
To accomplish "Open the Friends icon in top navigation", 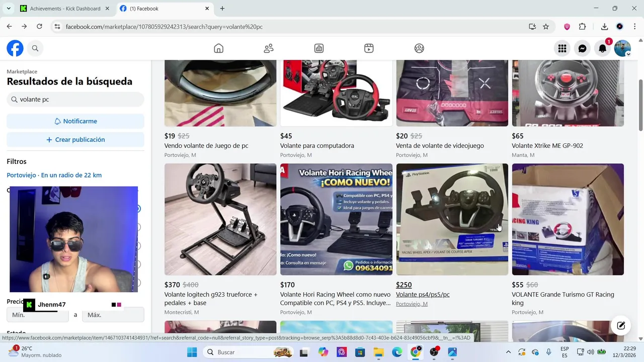I will pyautogui.click(x=269, y=48).
